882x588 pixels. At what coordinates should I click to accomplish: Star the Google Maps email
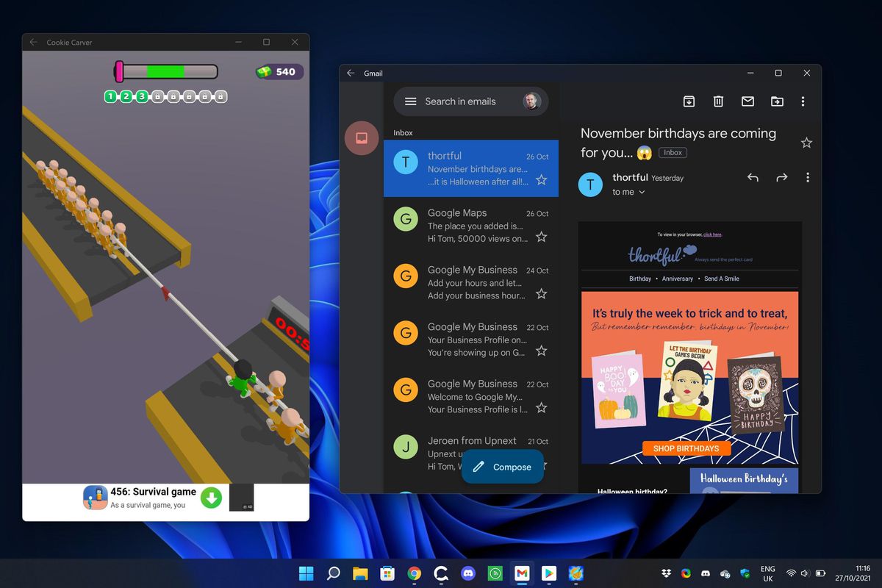click(541, 237)
